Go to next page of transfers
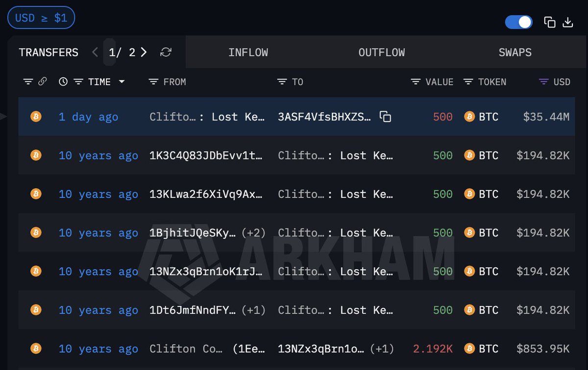 click(x=144, y=52)
